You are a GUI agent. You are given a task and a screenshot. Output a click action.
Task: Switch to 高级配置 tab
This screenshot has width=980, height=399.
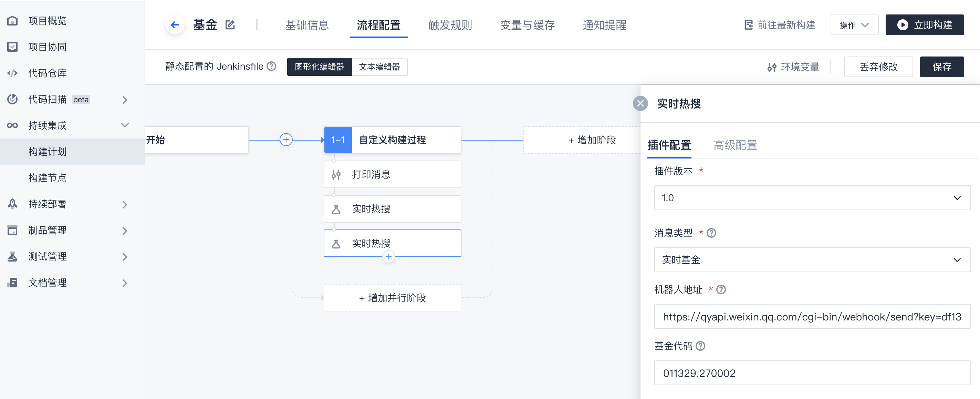click(x=736, y=145)
